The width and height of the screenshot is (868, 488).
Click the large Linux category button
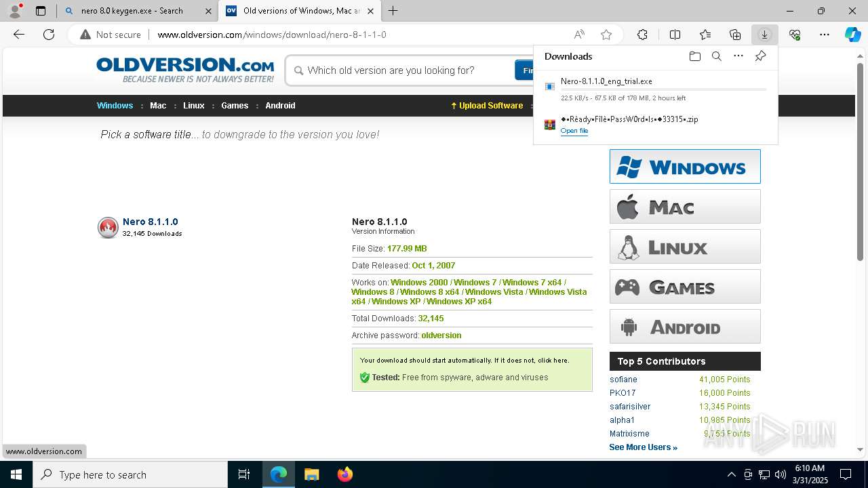(685, 247)
